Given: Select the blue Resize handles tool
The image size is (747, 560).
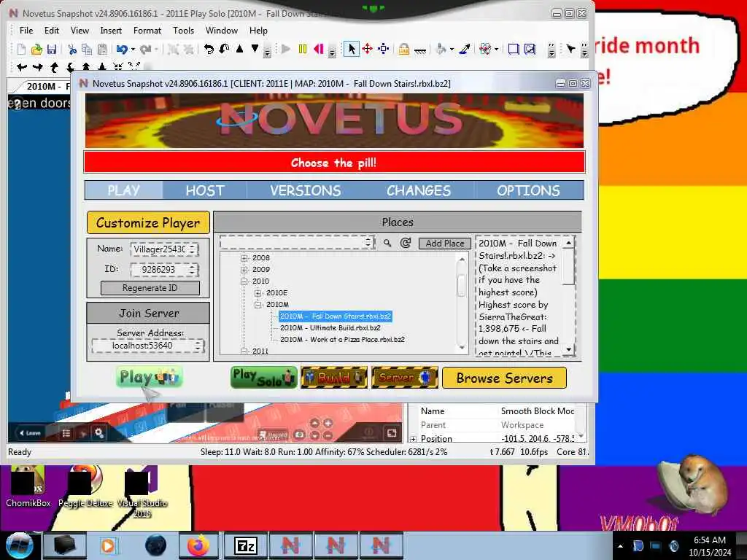Looking at the screenshot, I should pyautogui.click(x=384, y=49).
